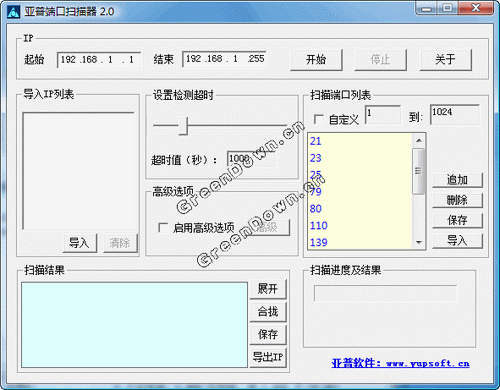Open the 关于 about dialog
The height and width of the screenshot is (390, 500).
point(446,60)
